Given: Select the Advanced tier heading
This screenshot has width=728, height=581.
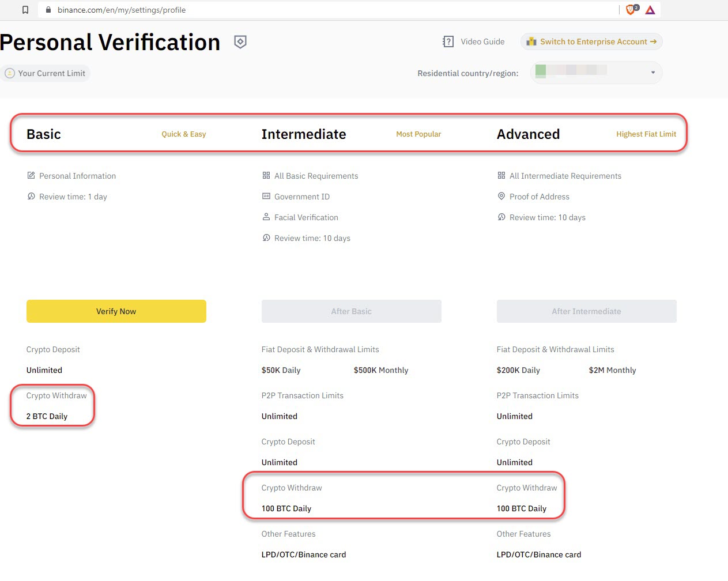Looking at the screenshot, I should [x=529, y=134].
